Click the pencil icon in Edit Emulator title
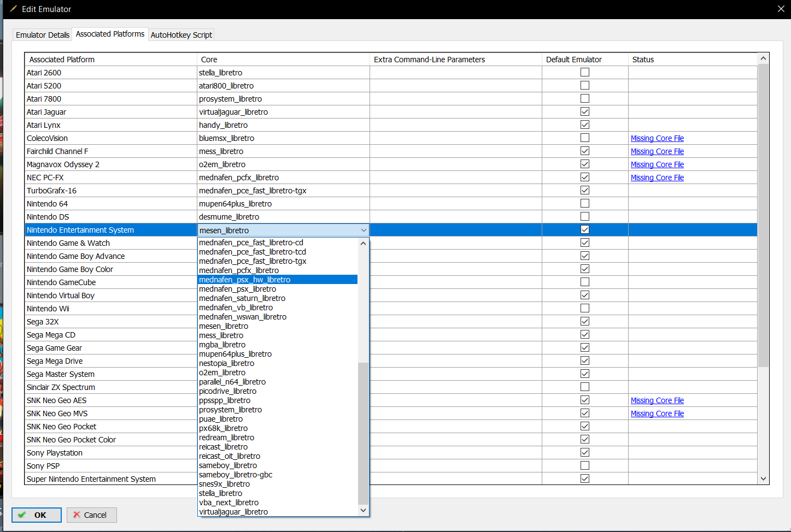The height and width of the screenshot is (532, 791). coord(13,9)
